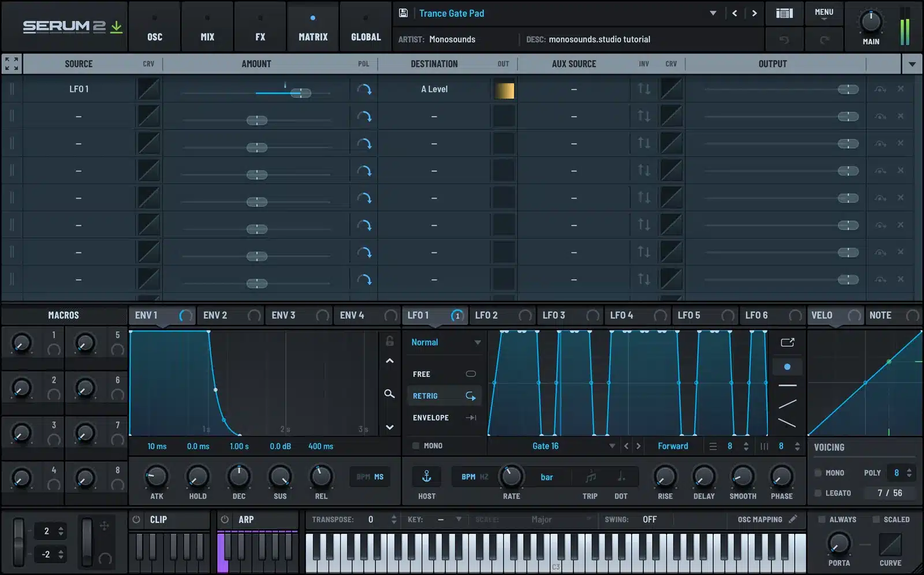Click the redo arrow icon
The image size is (924, 575).
pos(824,39)
